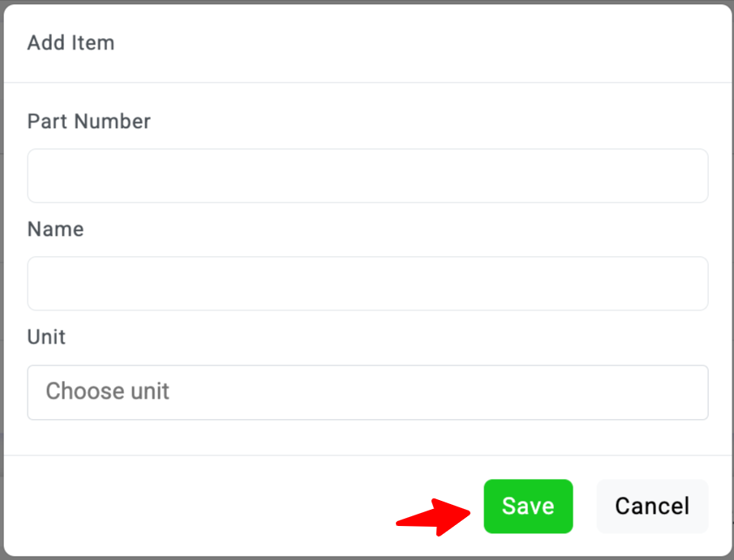Cancel the Add Item dialog
The image size is (734, 560).
[651, 507]
